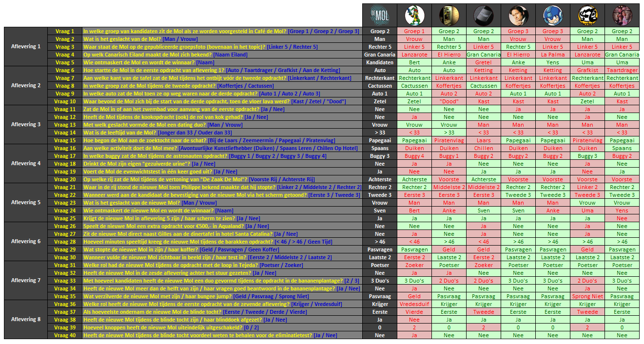
Task: Click the 'La Palma' cell
Action: [x=553, y=55]
